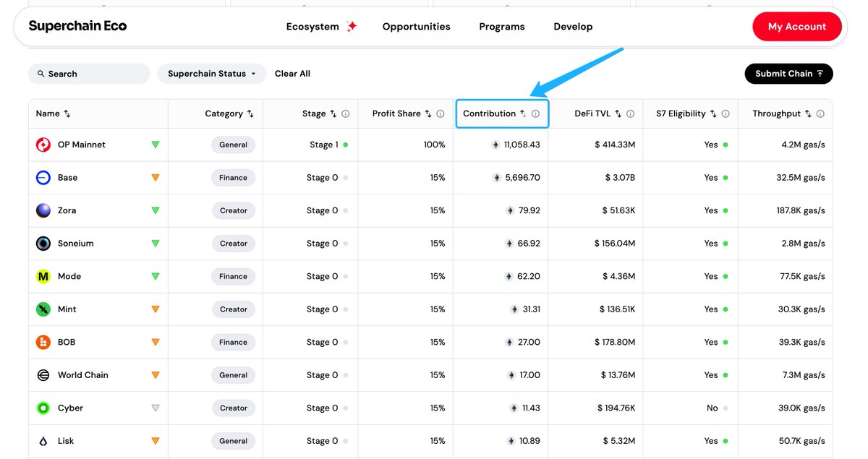The height and width of the screenshot is (459, 868).
Task: Click the Base chain logo
Action: (x=43, y=178)
